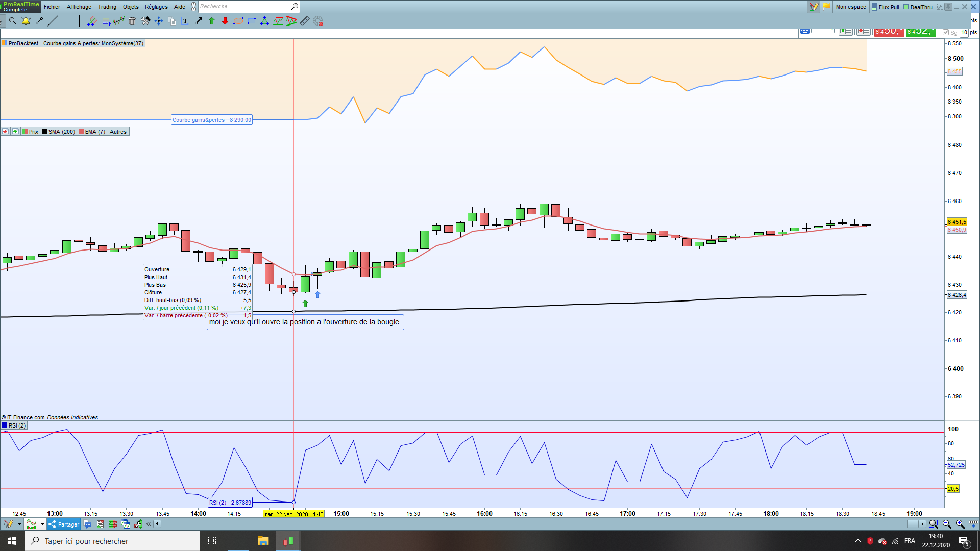The width and height of the screenshot is (980, 551).
Task: Collapse toolbar with double chevron
Action: tap(149, 524)
